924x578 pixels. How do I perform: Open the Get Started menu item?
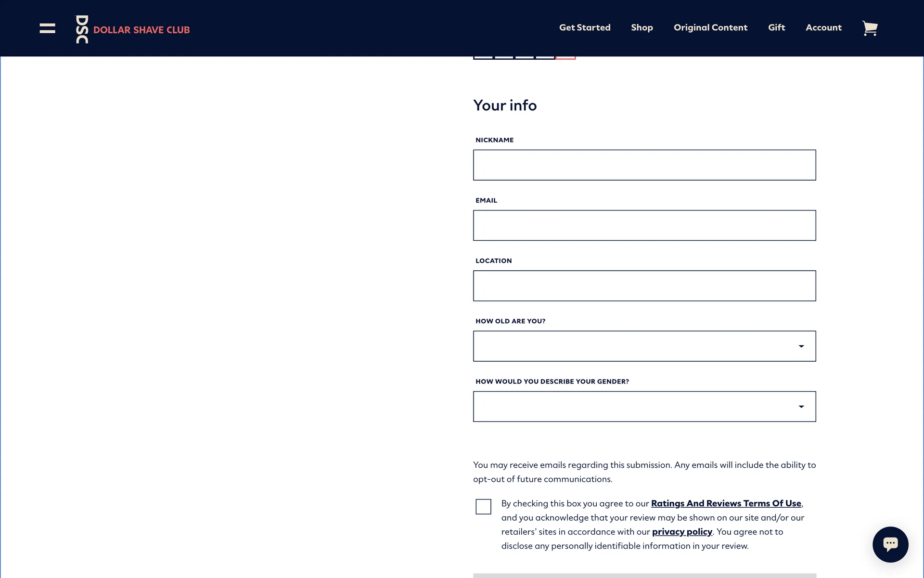[584, 28]
